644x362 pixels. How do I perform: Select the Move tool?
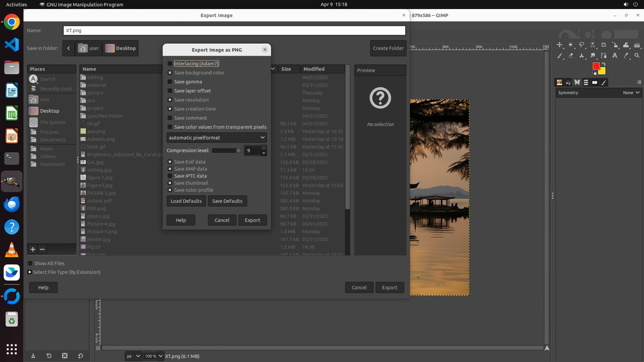pos(559,45)
